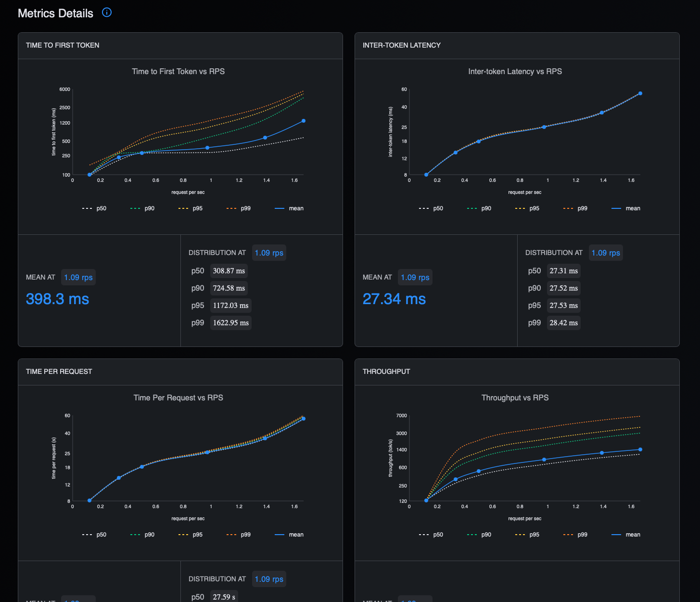Click the TIME TO FIRST TOKEN card header
This screenshot has width=700, height=602.
pos(180,46)
